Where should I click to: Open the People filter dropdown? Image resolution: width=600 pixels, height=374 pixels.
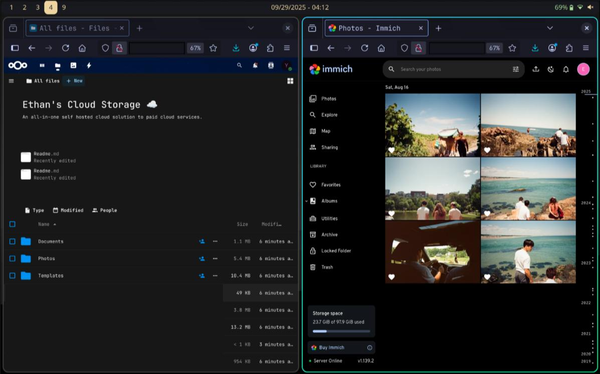pyautogui.click(x=104, y=211)
